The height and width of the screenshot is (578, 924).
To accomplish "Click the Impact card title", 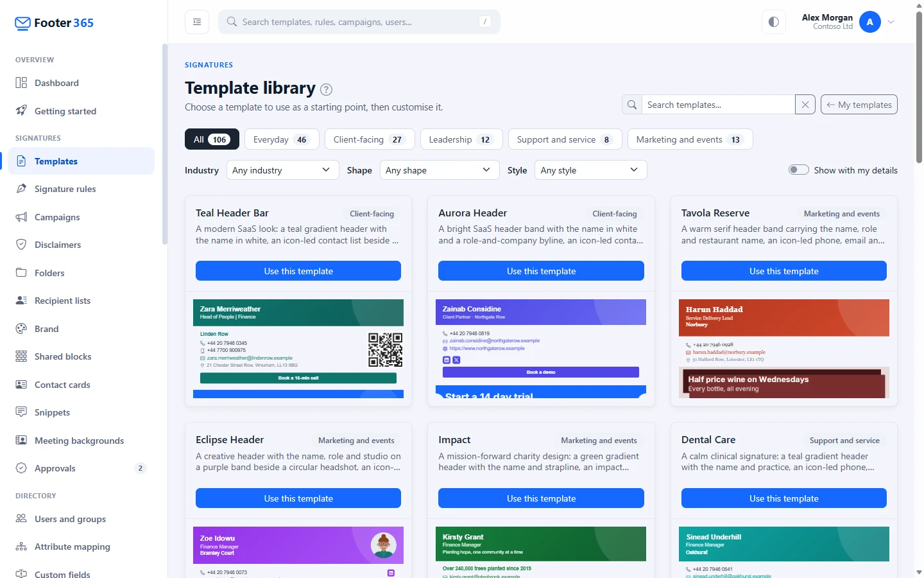I will pos(454,440).
